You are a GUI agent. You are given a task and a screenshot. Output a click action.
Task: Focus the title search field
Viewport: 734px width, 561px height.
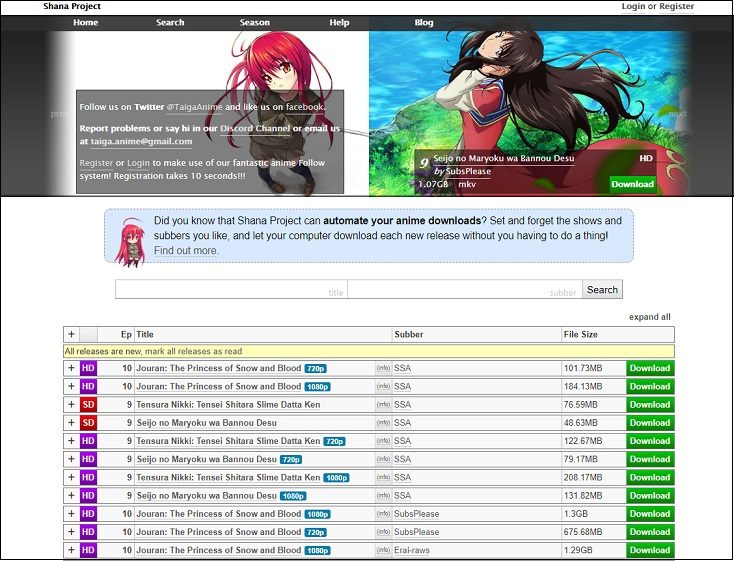tap(231, 289)
